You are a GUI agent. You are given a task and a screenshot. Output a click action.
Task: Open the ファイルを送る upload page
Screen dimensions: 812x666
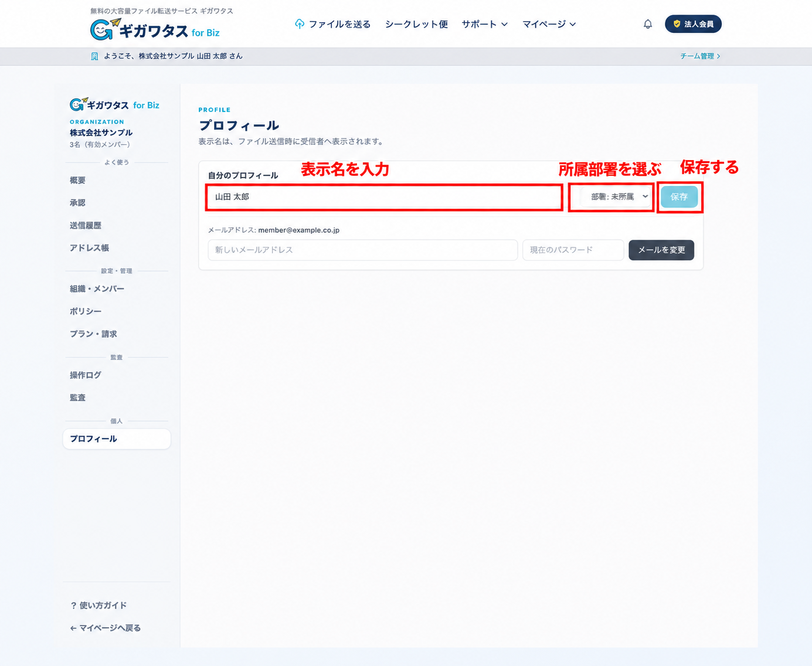coord(333,24)
